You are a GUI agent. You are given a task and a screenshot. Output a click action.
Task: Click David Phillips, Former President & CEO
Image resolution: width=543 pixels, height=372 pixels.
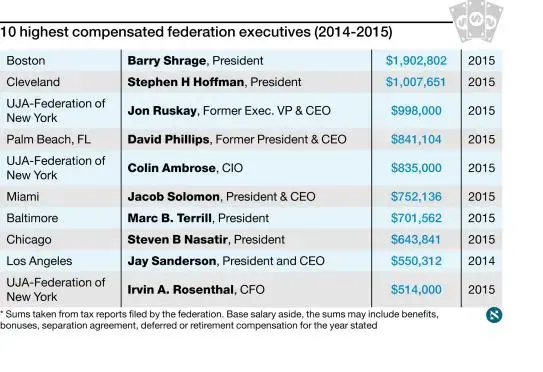tap(237, 139)
